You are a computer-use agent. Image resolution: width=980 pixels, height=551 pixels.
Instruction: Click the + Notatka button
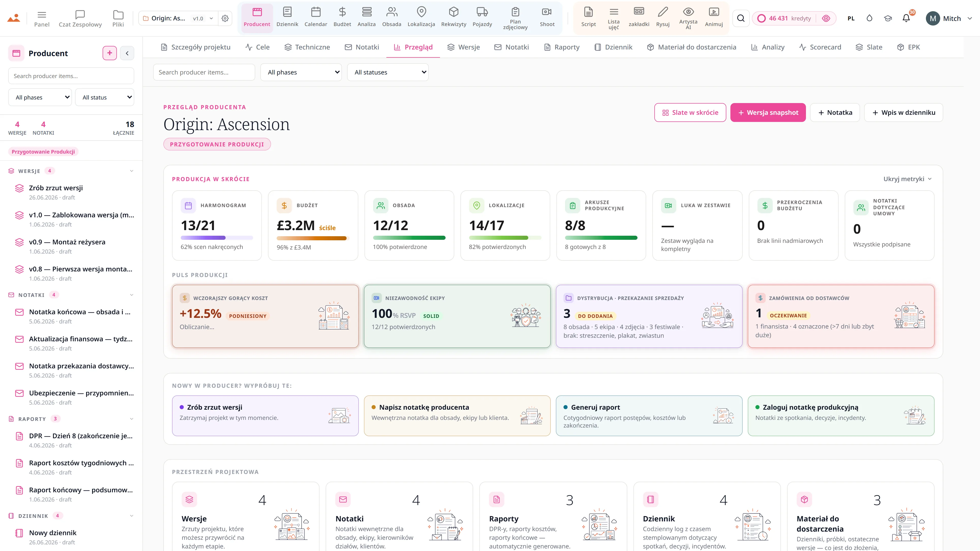(835, 112)
